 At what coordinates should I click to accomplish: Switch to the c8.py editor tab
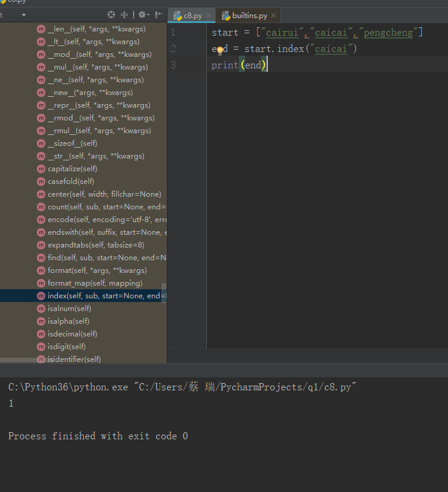191,15
